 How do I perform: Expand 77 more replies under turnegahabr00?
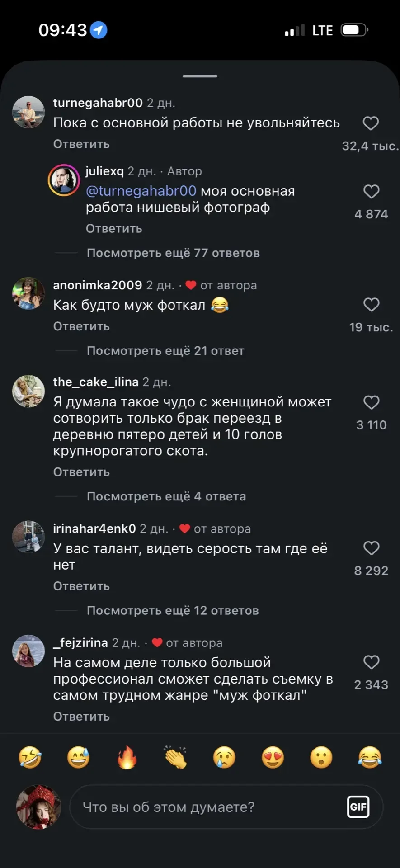pos(173,253)
